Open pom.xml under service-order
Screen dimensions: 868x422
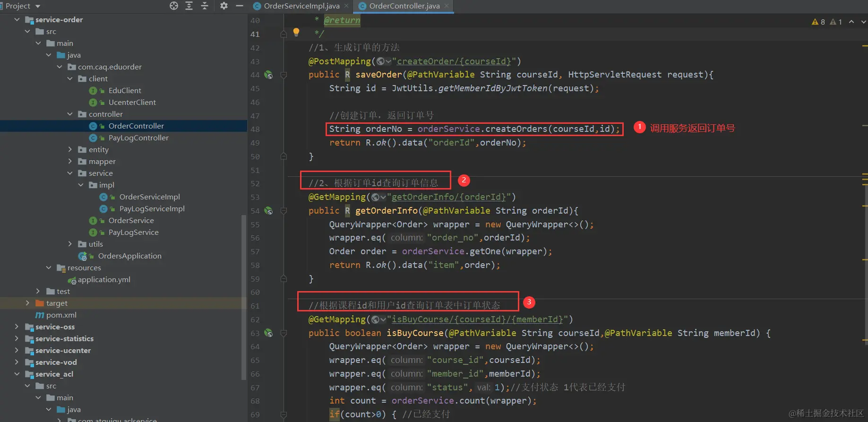coord(61,315)
